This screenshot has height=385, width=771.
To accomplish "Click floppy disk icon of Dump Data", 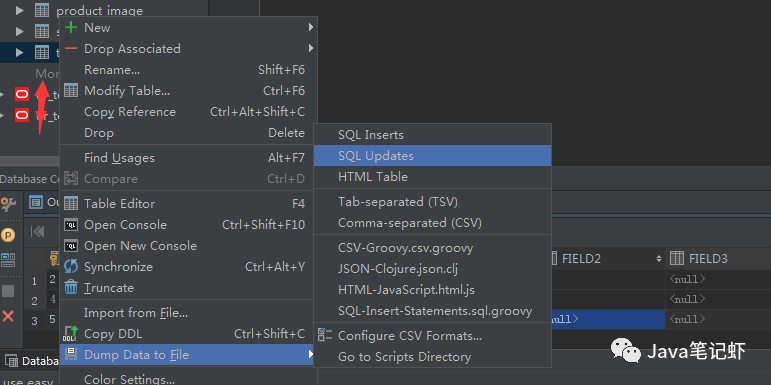I will pos(71,355).
